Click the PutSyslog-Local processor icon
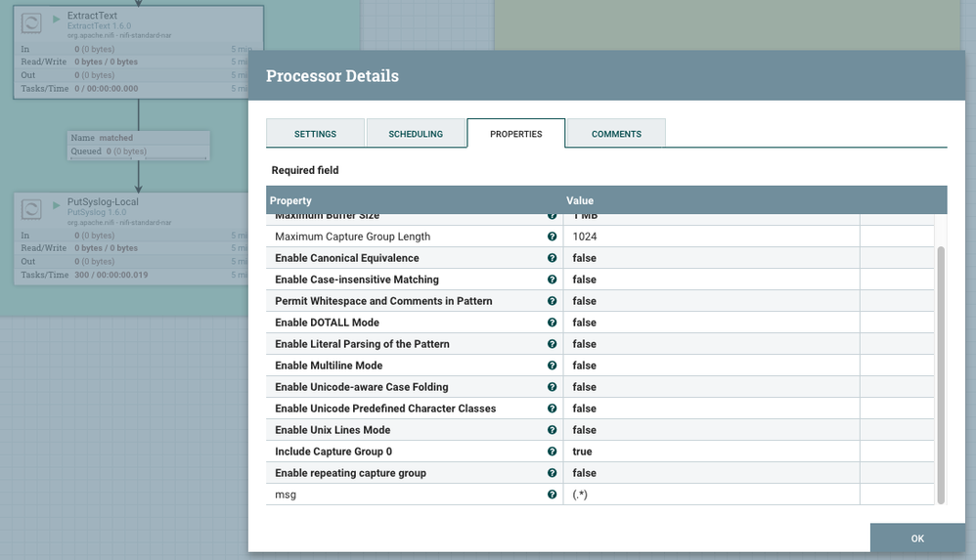This screenshot has height=560, width=976. pyautogui.click(x=31, y=209)
